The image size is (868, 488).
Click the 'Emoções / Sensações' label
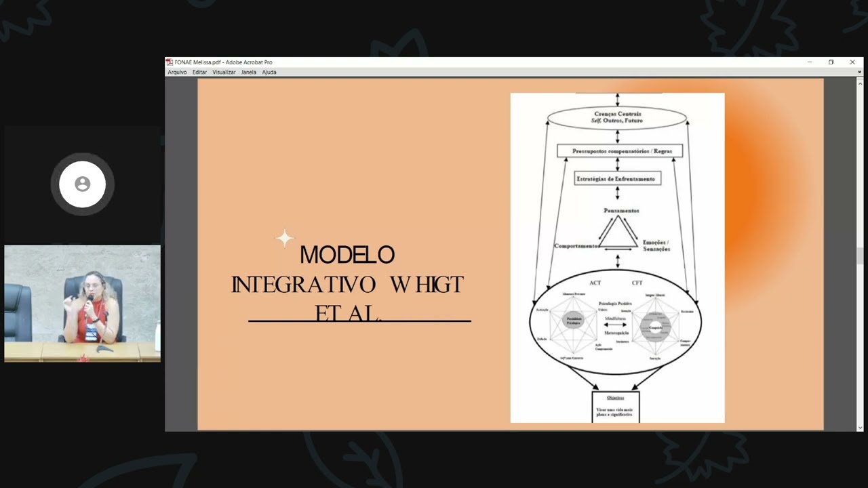tap(656, 245)
